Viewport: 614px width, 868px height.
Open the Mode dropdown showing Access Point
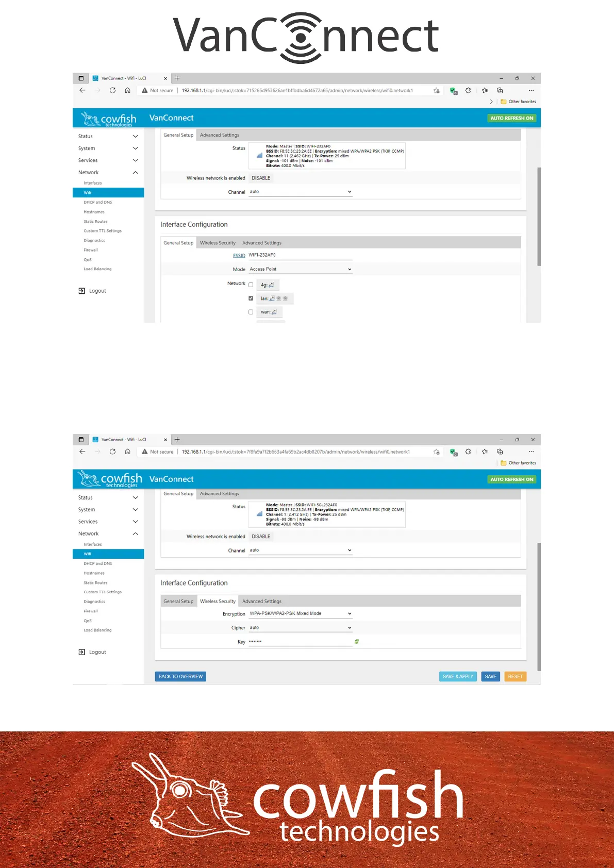(x=301, y=269)
